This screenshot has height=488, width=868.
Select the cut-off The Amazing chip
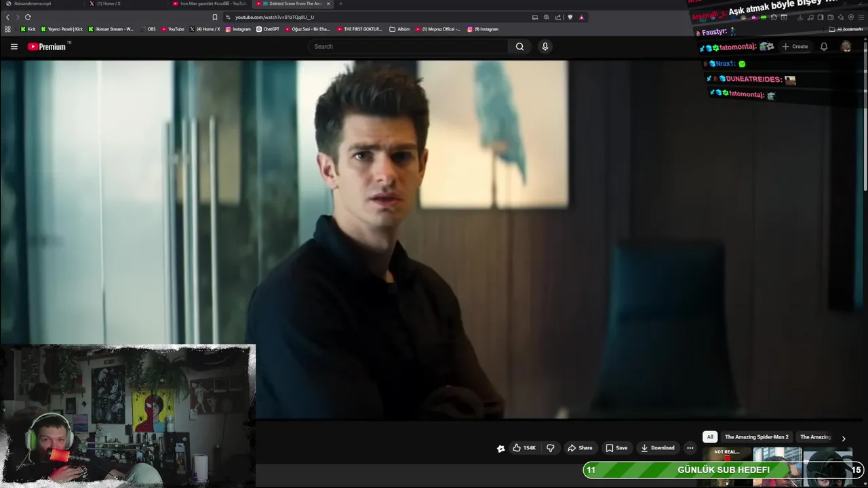tap(815, 437)
